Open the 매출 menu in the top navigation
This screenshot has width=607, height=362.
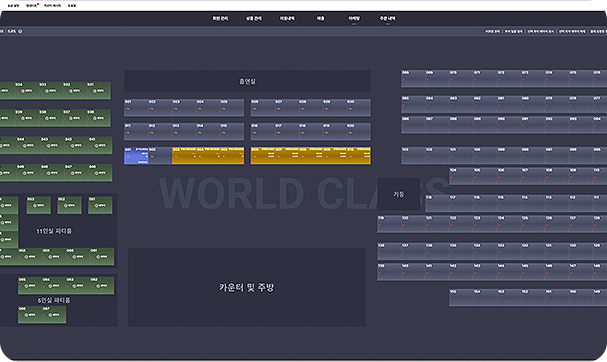click(x=321, y=18)
